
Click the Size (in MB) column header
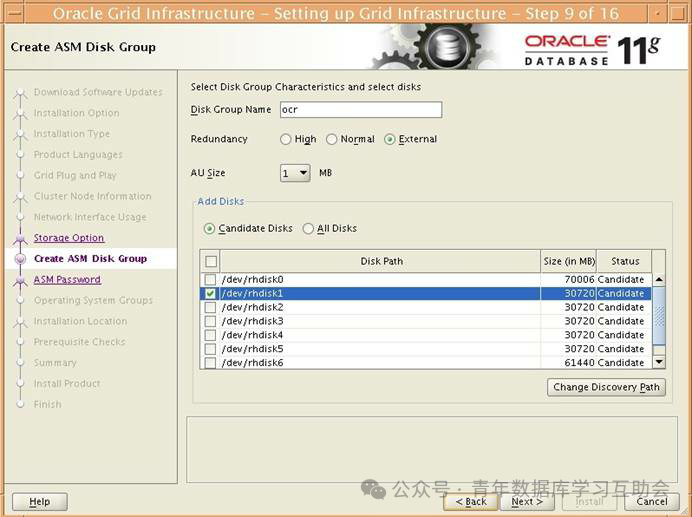569,261
